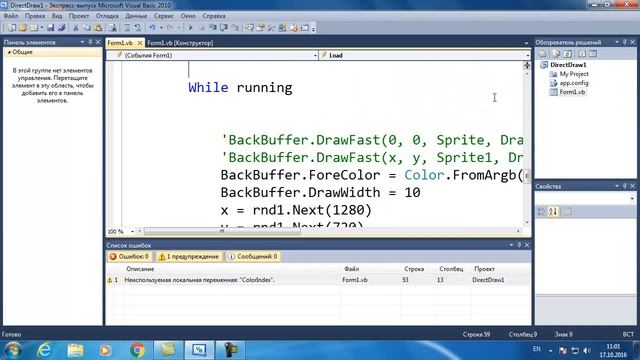Viewport: 640px width, 360px height.
Task: Toggle the Errors: 0 filter button
Action: click(x=129, y=256)
